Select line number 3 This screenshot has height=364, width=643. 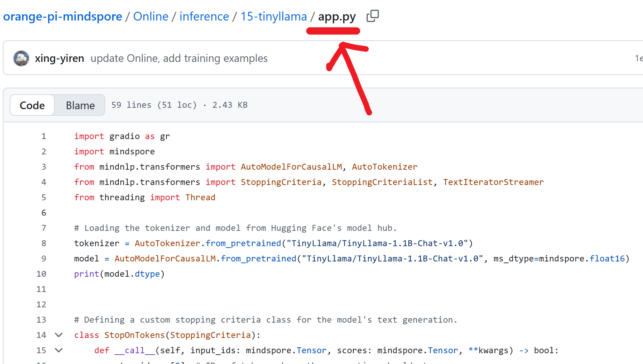[44, 167]
